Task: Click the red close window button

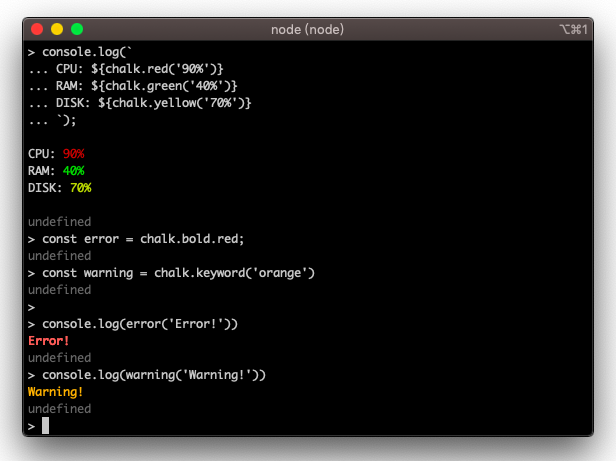Action: [37, 29]
